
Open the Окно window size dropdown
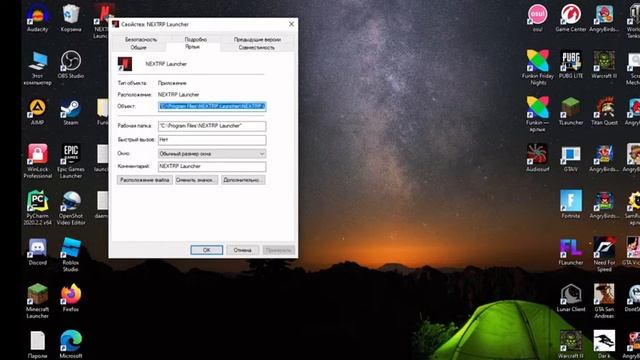click(212, 153)
